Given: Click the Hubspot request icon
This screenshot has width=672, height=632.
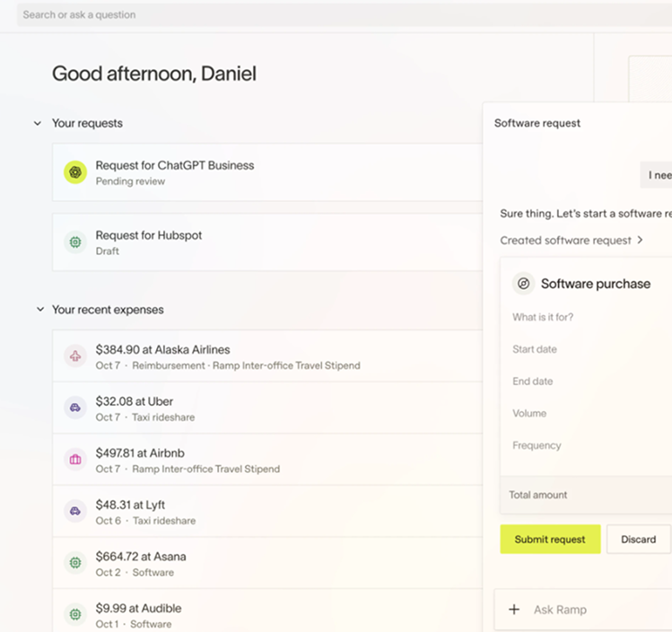Looking at the screenshot, I should [75, 242].
